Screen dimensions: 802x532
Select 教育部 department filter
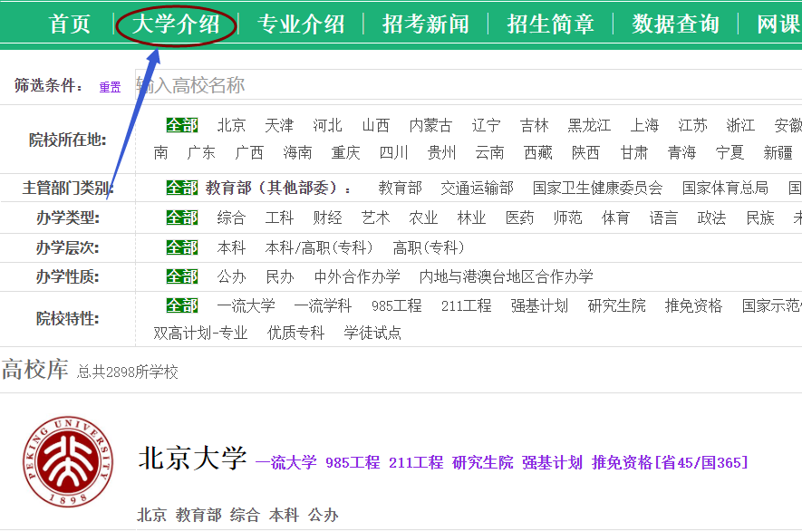pos(400,188)
